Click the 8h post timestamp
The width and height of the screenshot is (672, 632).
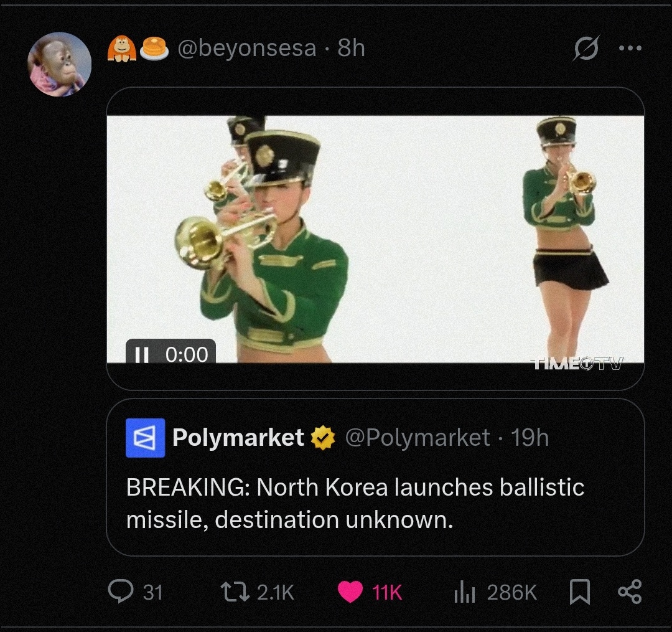pos(352,48)
